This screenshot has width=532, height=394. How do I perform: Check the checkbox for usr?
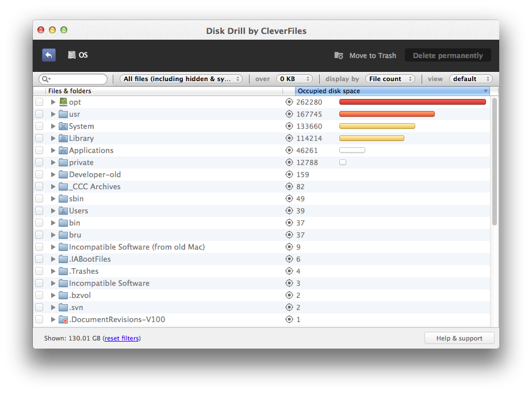[x=39, y=114]
